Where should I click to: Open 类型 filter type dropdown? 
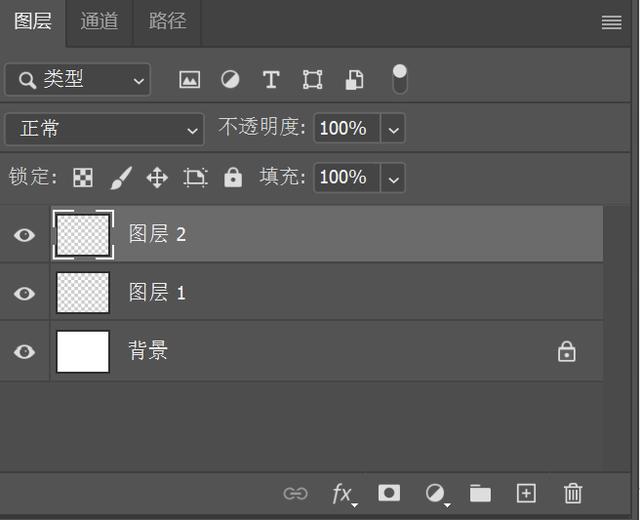[78, 80]
